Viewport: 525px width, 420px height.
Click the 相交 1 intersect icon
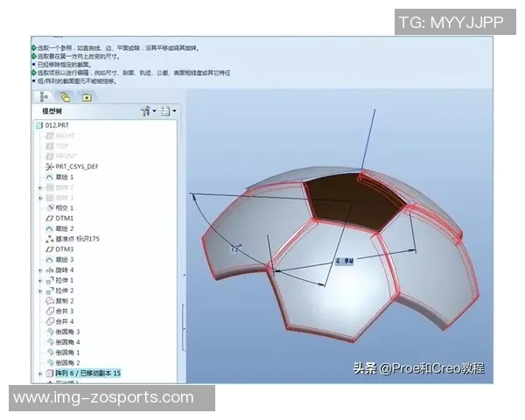(49, 207)
